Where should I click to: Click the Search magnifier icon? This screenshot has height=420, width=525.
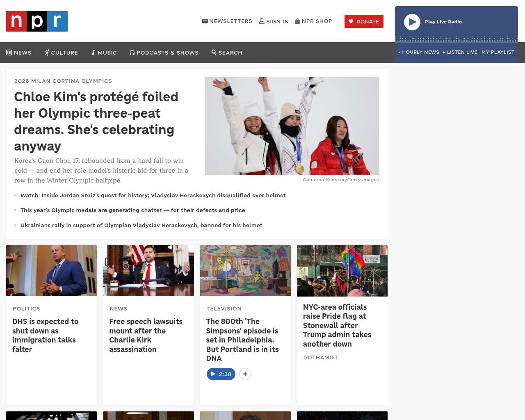(x=214, y=52)
